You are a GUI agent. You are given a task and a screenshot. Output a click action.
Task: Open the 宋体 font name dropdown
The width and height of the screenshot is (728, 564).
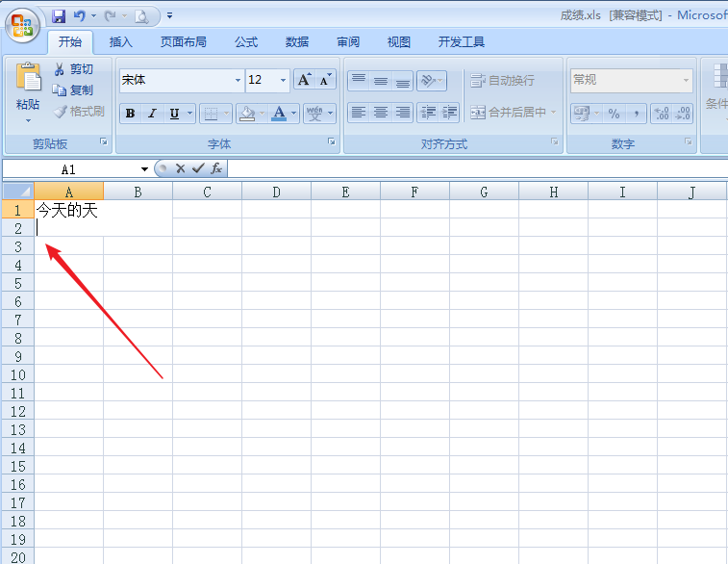(238, 81)
